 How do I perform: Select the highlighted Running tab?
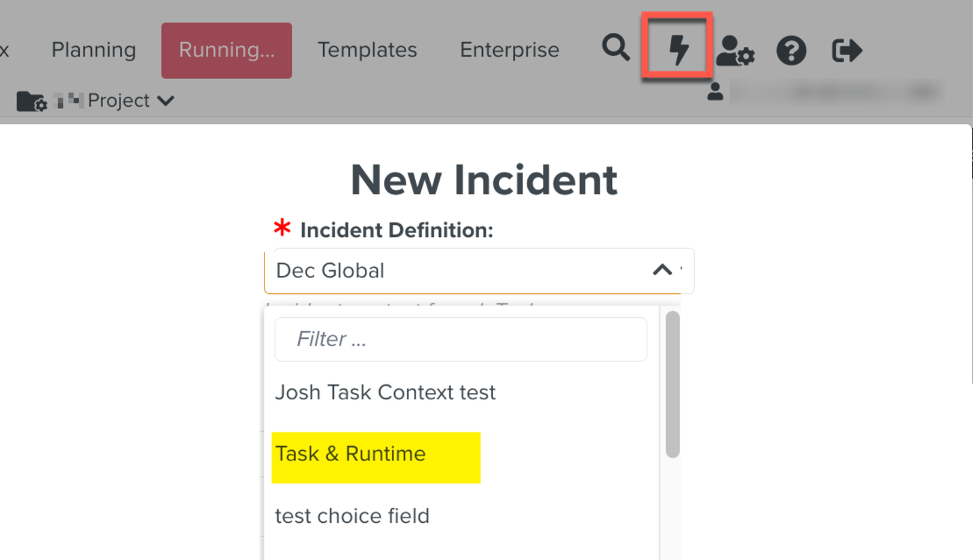tap(227, 50)
